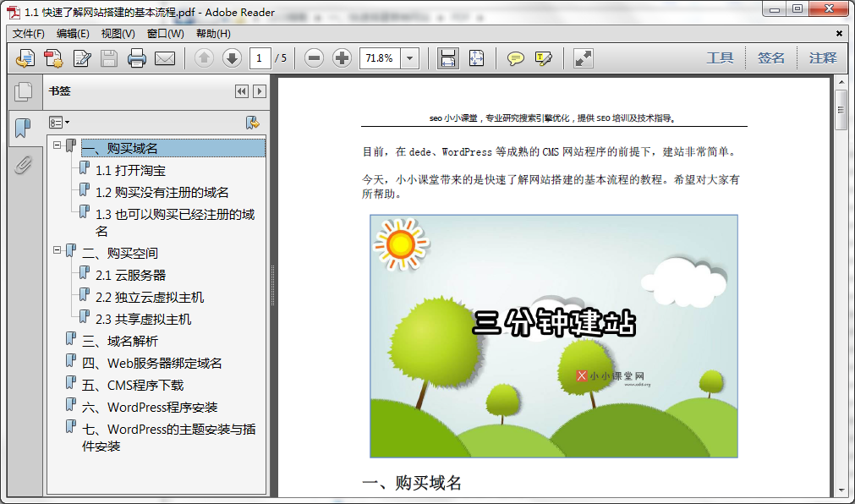Click the find current bookmark icon
The image size is (855, 504).
[x=253, y=122]
